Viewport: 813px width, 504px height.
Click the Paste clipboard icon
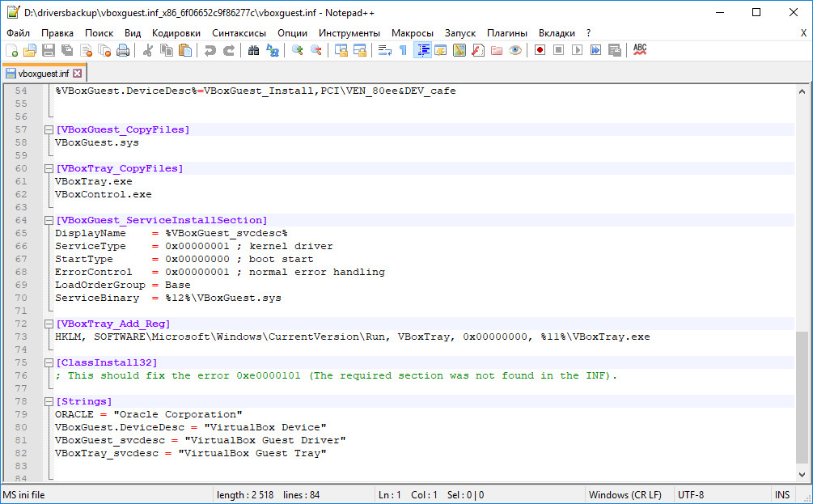coord(185,50)
